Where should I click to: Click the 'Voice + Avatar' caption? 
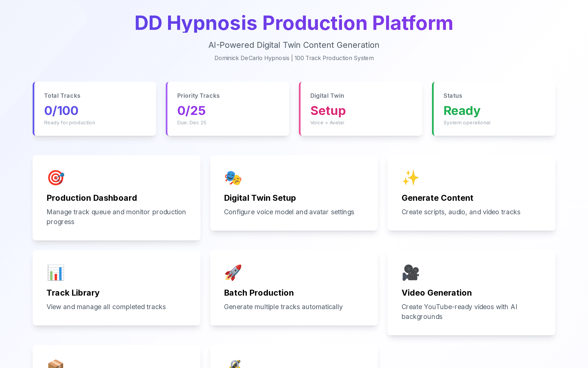tap(327, 123)
